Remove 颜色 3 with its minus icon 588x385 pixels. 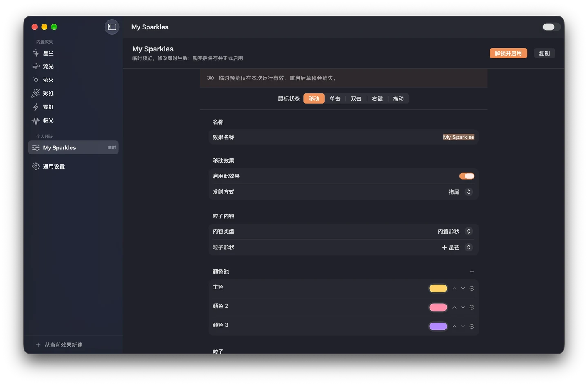472,327
